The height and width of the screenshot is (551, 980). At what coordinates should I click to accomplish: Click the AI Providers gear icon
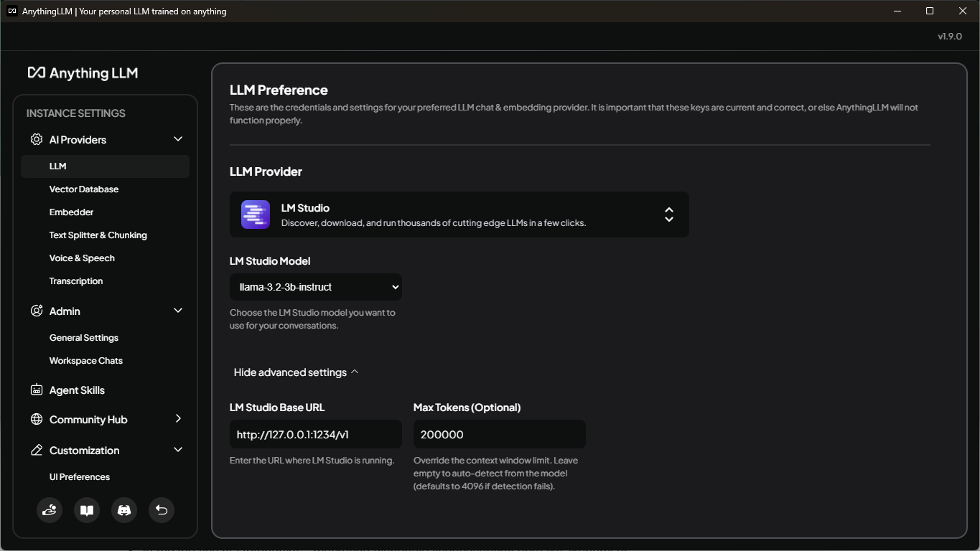click(37, 140)
